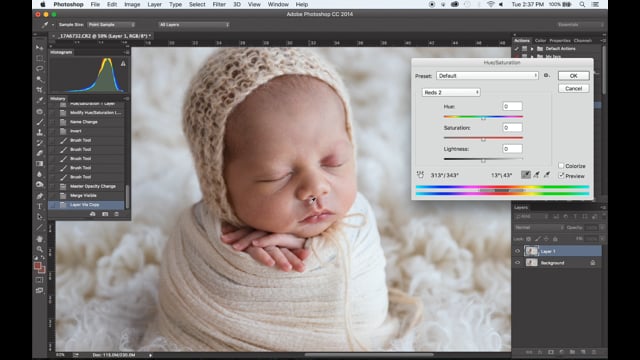Click Cancel in Hue/Saturation dialog
This screenshot has height=360, width=640.
573,88
